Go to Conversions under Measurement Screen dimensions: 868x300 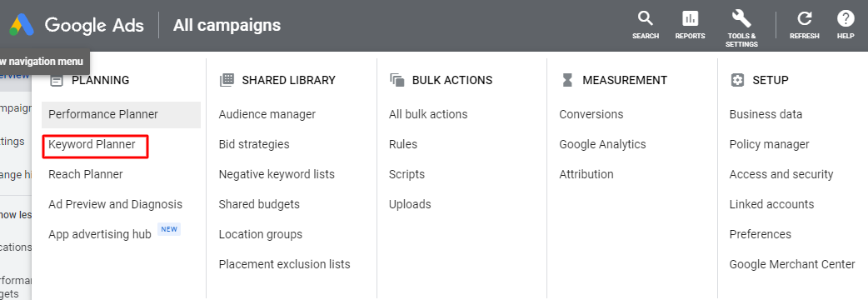(x=591, y=114)
